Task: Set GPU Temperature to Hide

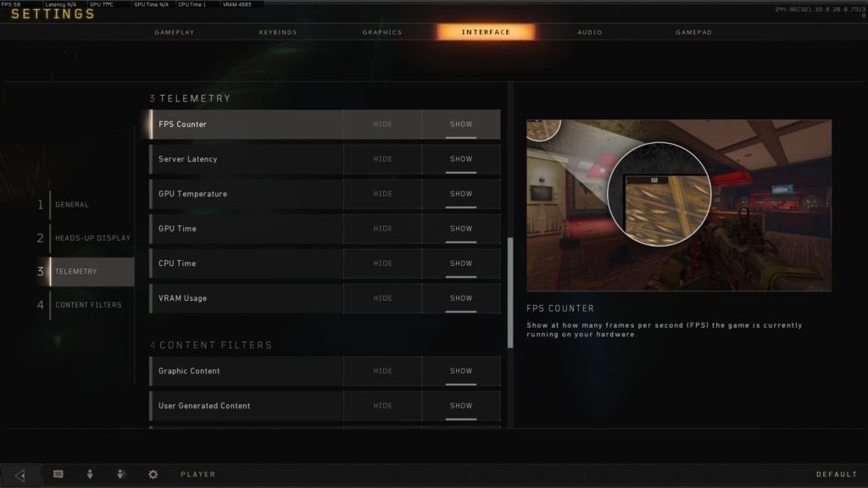Action: (382, 194)
